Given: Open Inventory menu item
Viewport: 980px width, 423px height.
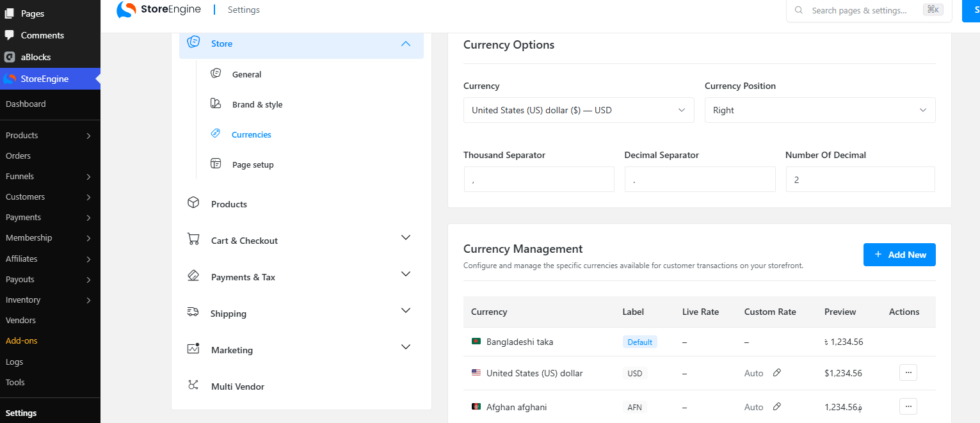Looking at the screenshot, I should pos(23,299).
